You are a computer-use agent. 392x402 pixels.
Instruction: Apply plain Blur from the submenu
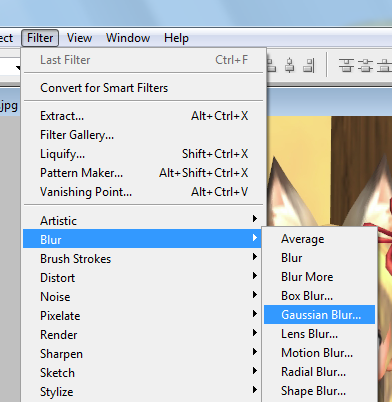pyautogui.click(x=320, y=258)
